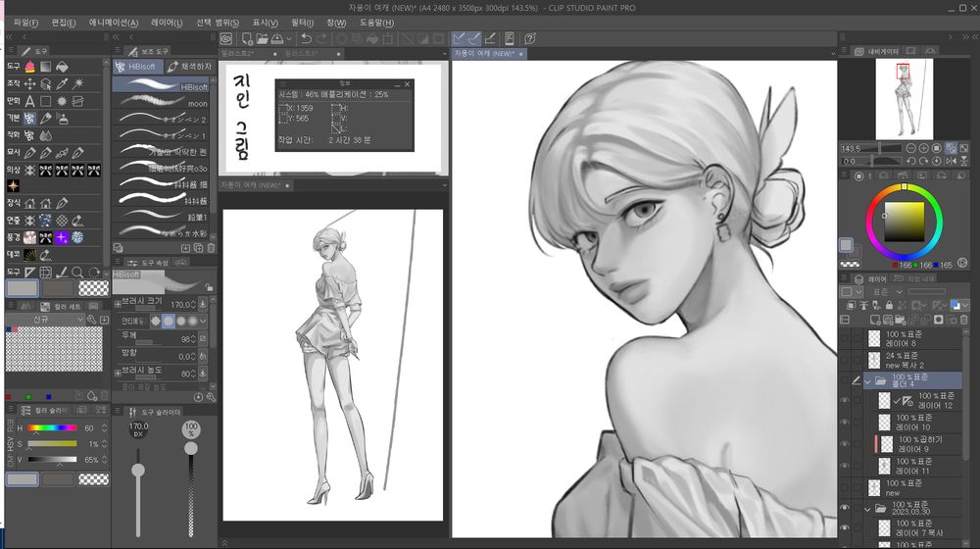This screenshot has height=549, width=980.
Task: Click the Undo arrow icon
Action: pos(306,39)
